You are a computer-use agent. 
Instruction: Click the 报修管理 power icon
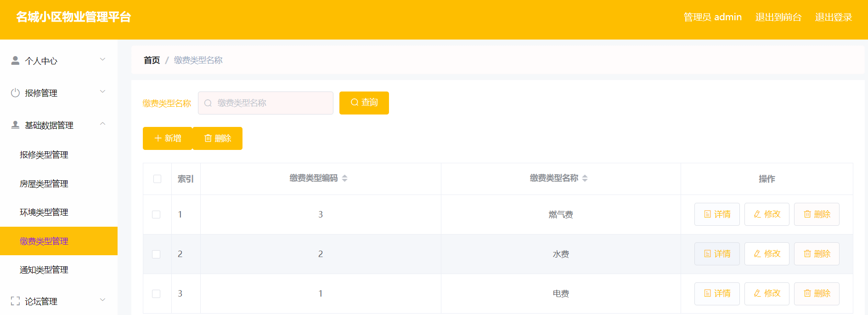coord(15,92)
